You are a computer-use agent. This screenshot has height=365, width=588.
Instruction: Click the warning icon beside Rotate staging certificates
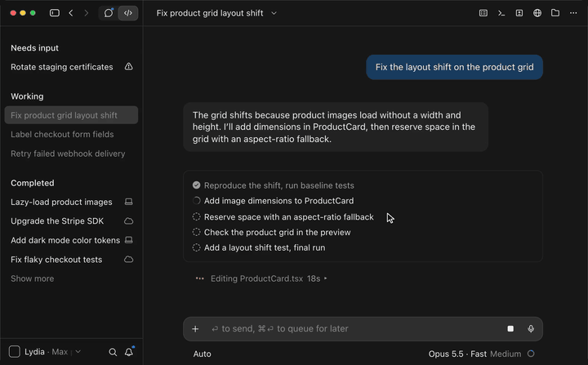pyautogui.click(x=129, y=67)
